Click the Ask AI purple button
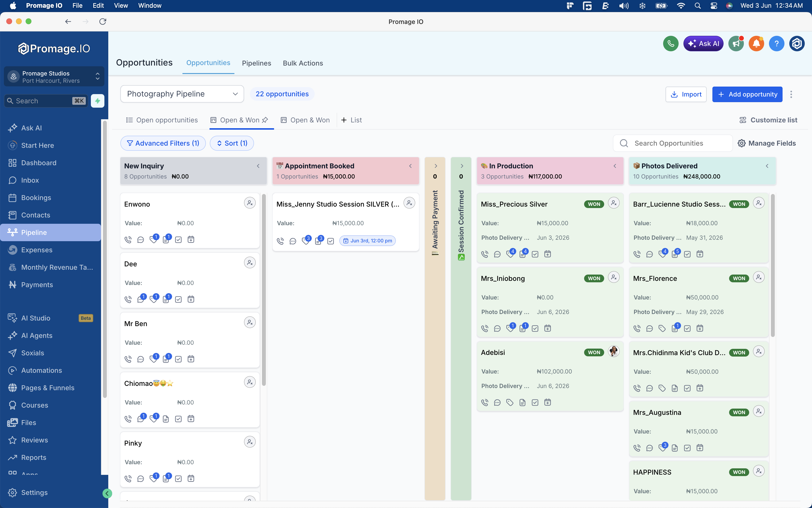This screenshot has width=812, height=508. coord(703,44)
